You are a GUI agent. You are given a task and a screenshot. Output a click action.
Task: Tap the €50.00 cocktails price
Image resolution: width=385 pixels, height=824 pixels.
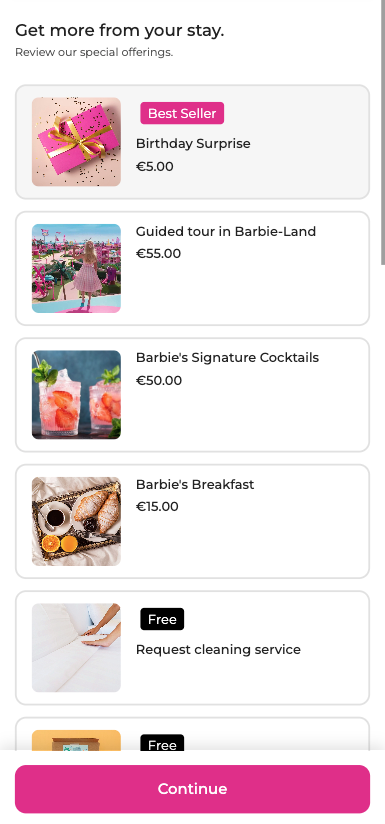point(159,380)
